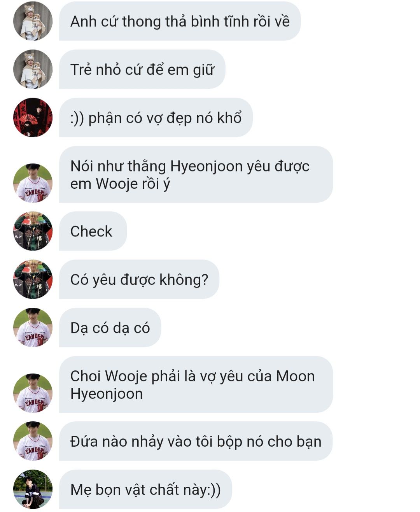Select message 'Đứa nào nhảy vào tôi bộp nó'

(196, 441)
